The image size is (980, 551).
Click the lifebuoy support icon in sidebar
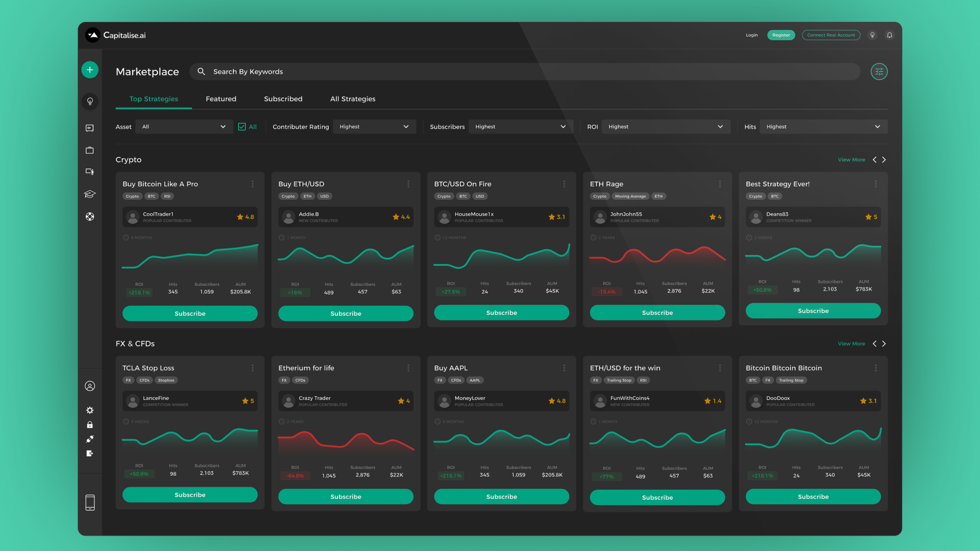90,216
